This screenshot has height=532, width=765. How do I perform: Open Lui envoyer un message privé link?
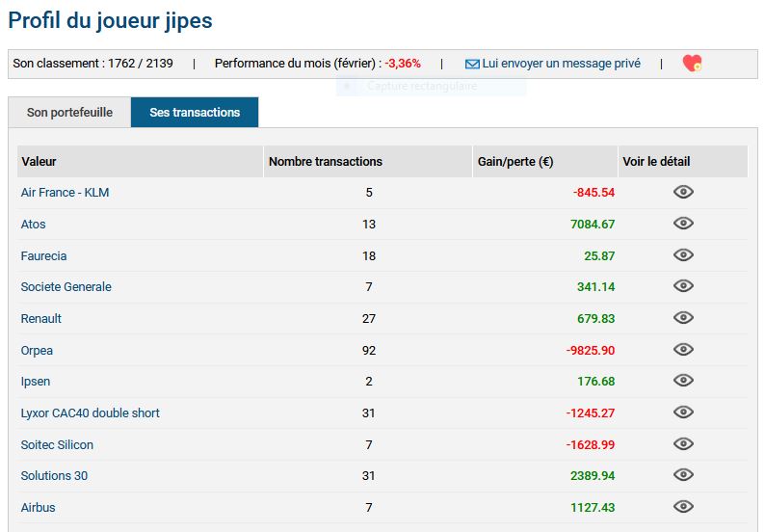point(561,64)
